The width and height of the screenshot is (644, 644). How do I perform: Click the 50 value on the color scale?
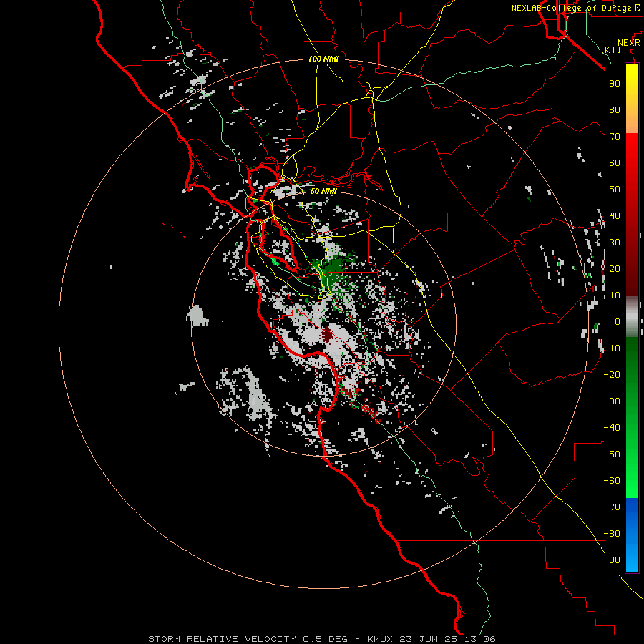pyautogui.click(x=615, y=190)
